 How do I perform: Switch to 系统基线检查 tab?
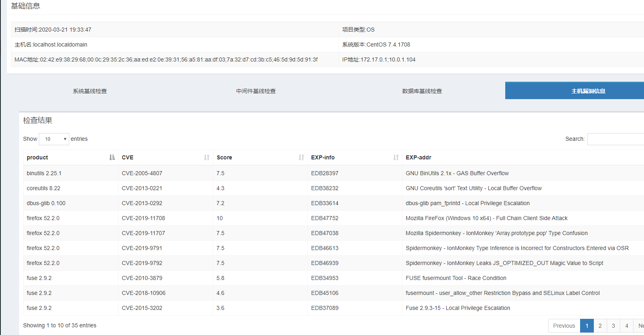90,91
